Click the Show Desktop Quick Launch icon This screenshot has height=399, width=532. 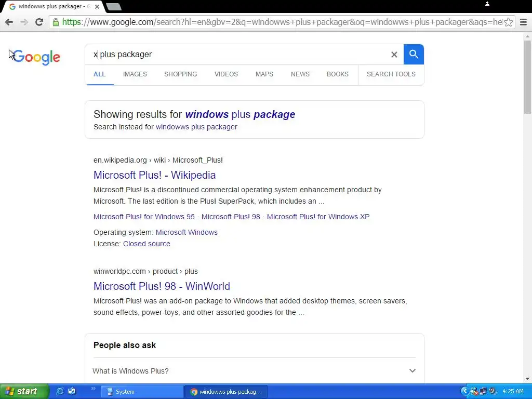[x=72, y=392]
